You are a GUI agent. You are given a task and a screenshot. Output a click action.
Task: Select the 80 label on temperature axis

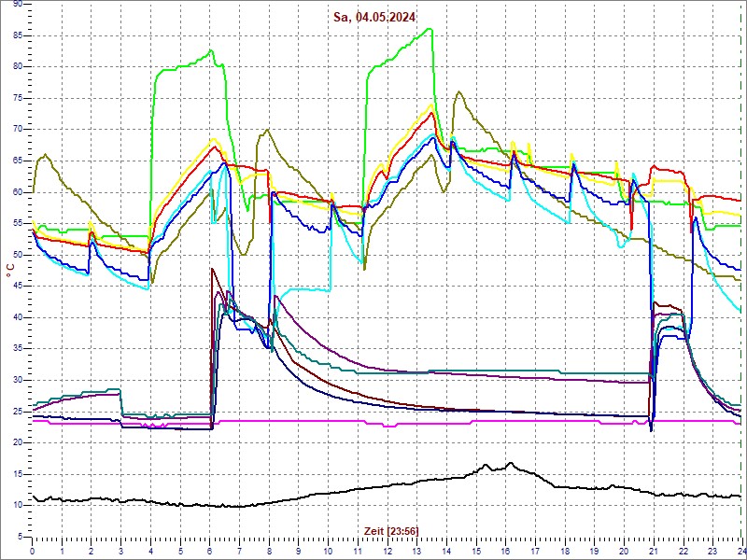click(x=18, y=67)
